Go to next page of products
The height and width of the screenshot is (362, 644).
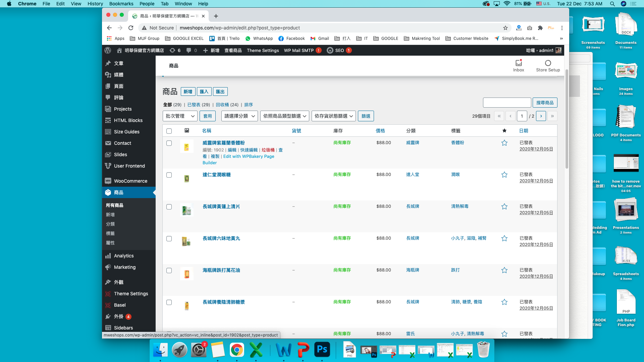pos(541,116)
